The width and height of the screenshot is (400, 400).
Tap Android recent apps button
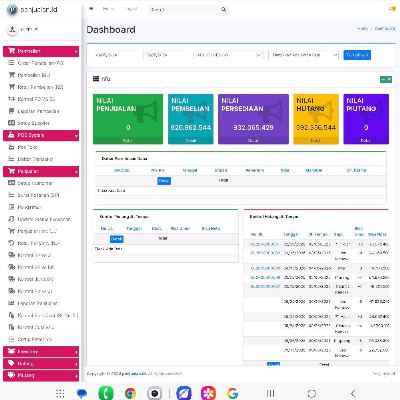271,393
